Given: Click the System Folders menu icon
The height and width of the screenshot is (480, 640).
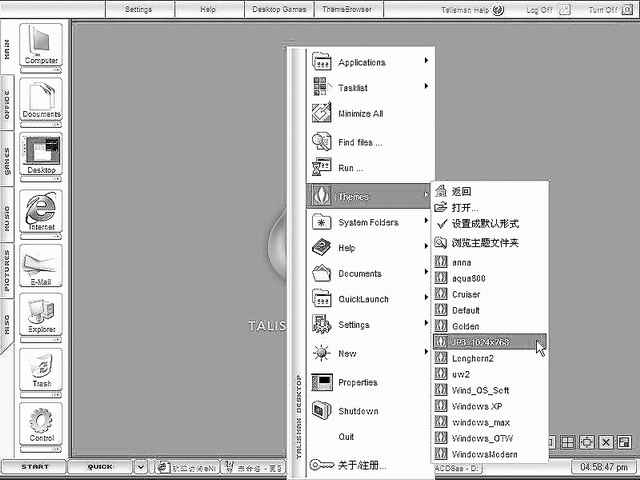Looking at the screenshot, I should tap(322, 222).
